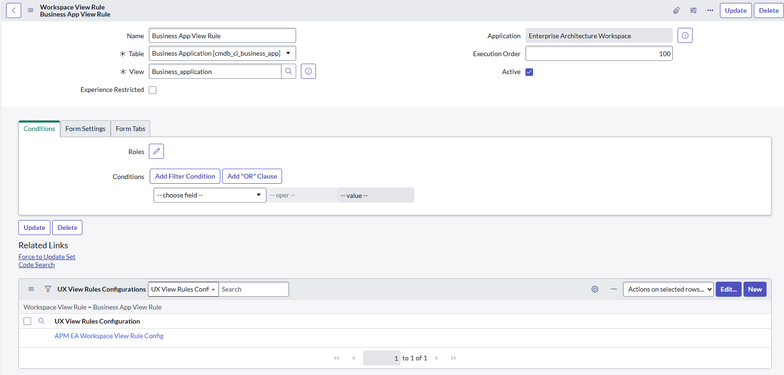
Task: Personalize list columns with the gear icon
Action: [594, 289]
